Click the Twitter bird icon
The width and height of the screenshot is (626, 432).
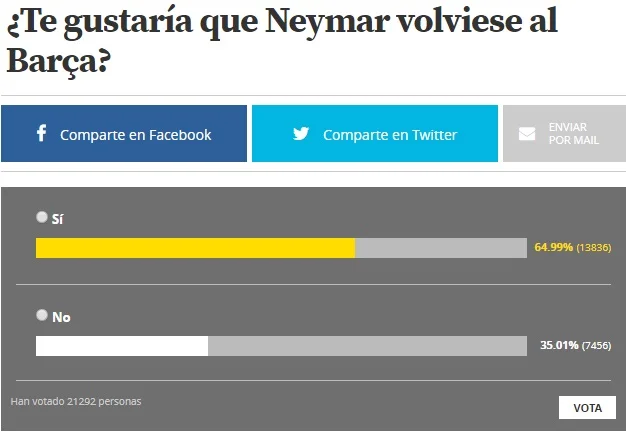(301, 134)
